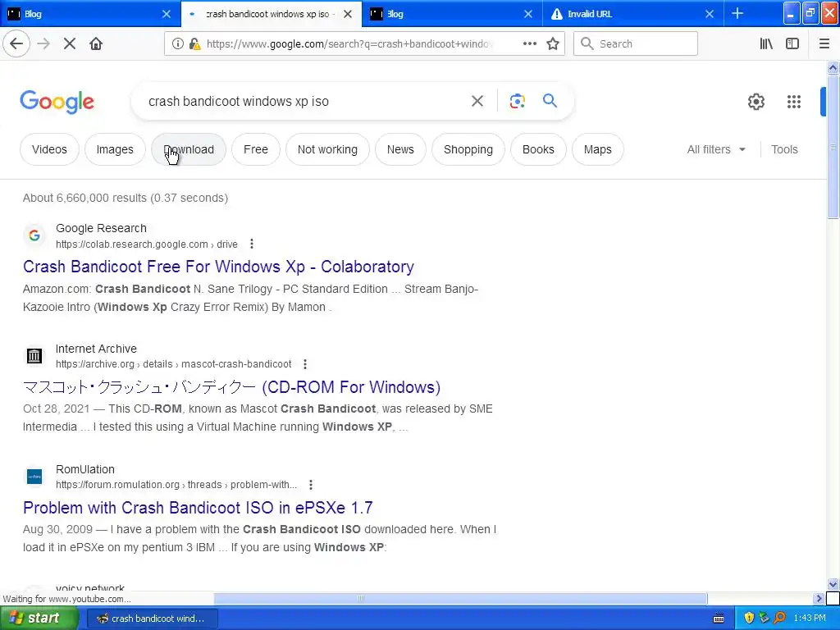Bookmark this page with the star

[x=553, y=43]
